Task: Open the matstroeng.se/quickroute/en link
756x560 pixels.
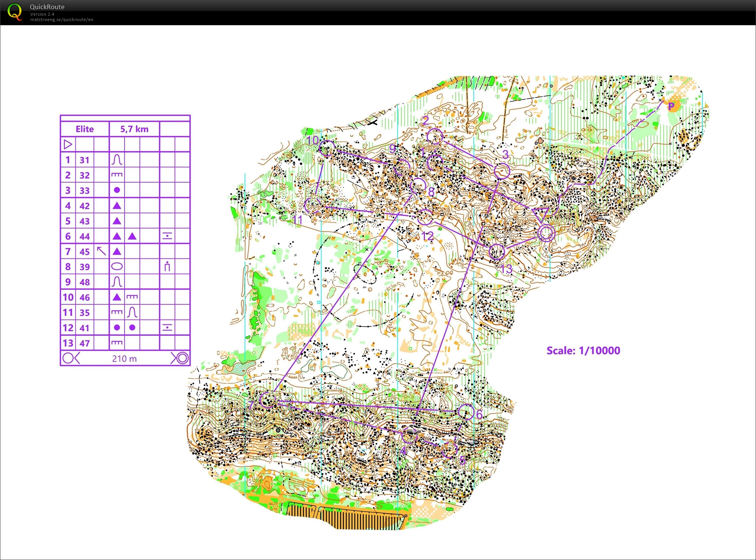Action: pos(62,20)
